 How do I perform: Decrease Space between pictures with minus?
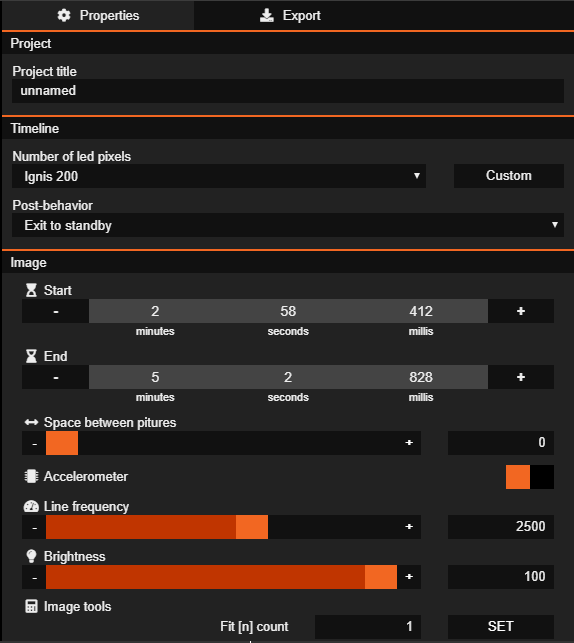coord(34,443)
